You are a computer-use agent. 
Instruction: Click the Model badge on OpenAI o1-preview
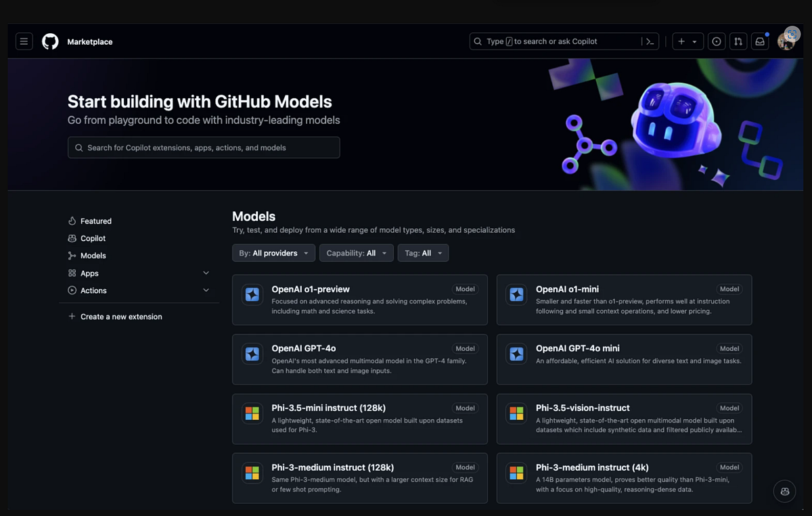click(465, 289)
